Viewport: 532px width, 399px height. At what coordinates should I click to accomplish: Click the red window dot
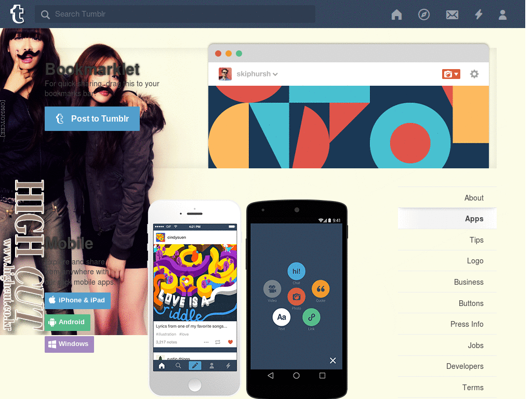(218, 54)
